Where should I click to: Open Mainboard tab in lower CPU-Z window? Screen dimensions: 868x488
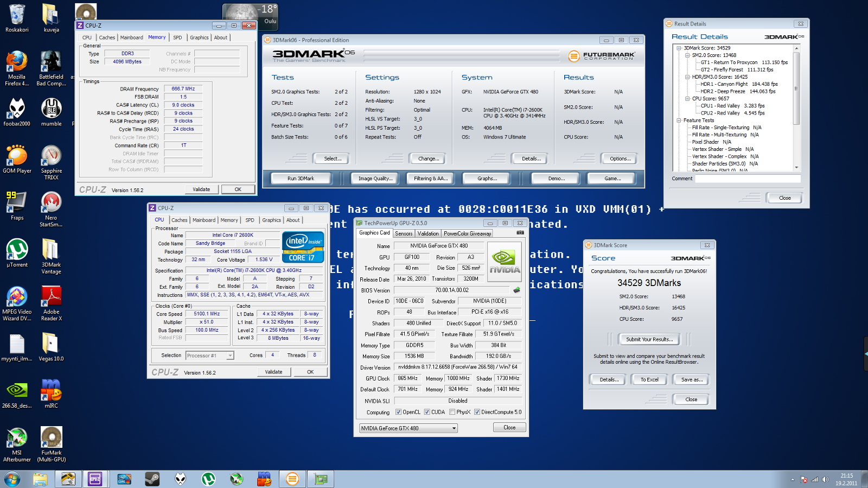pyautogui.click(x=204, y=220)
